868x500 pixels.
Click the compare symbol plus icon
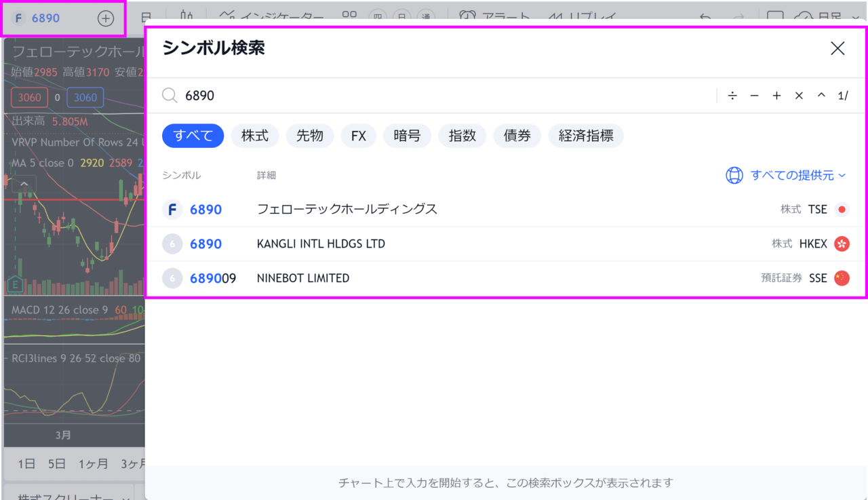click(106, 18)
